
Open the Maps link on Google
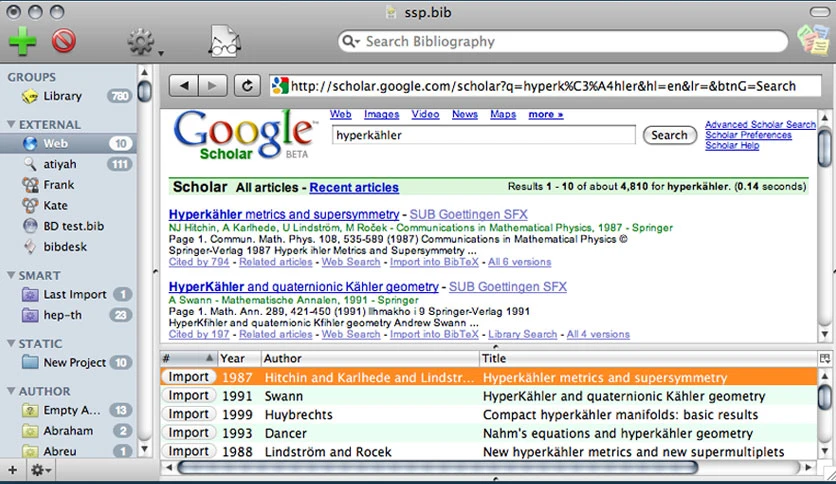503,115
